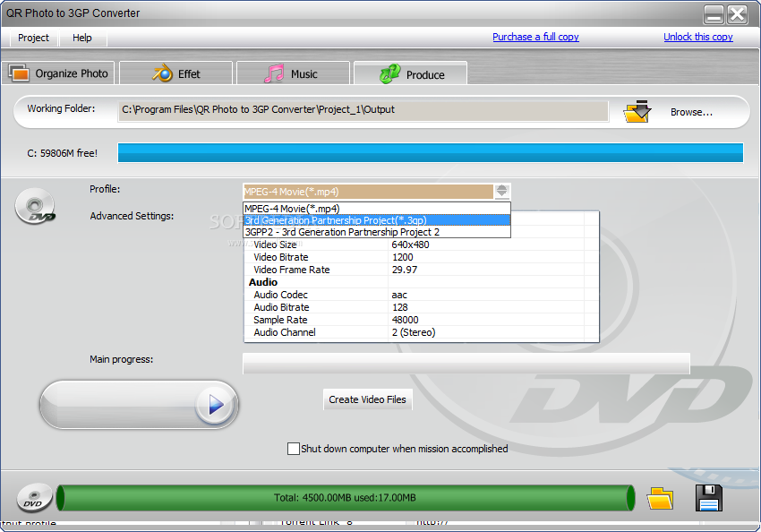Switch to the Music tab
Image resolution: width=761 pixels, height=532 pixels.
(293, 73)
